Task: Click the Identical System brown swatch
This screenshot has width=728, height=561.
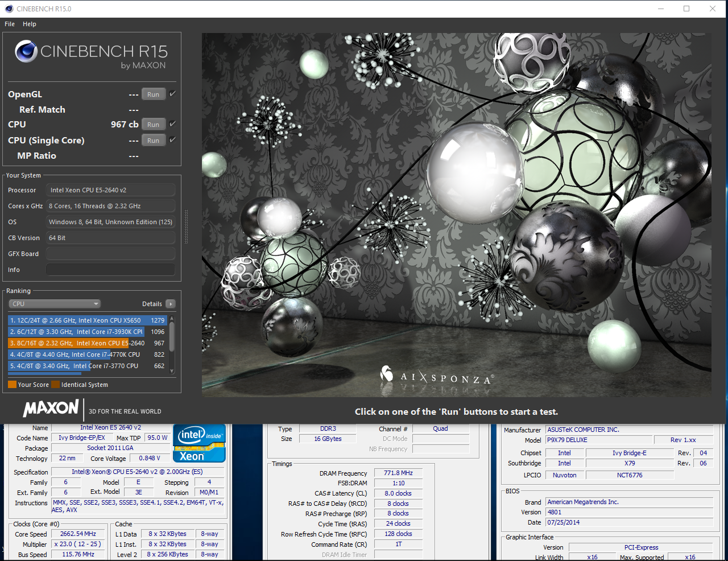Action: (55, 385)
